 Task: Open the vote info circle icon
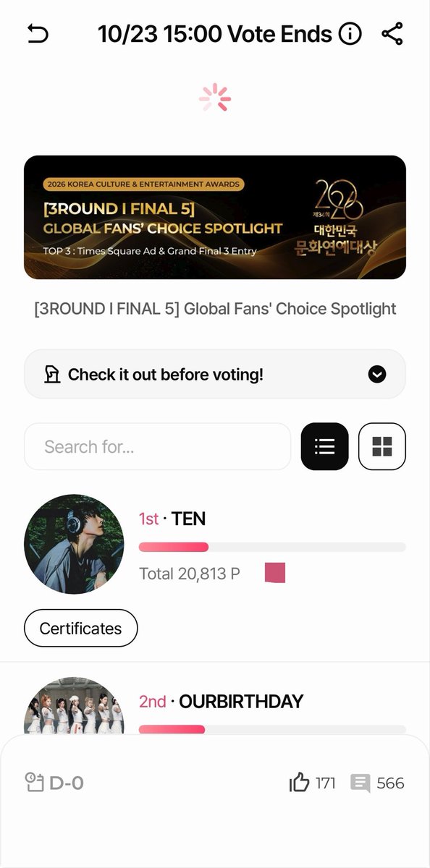pyautogui.click(x=350, y=34)
